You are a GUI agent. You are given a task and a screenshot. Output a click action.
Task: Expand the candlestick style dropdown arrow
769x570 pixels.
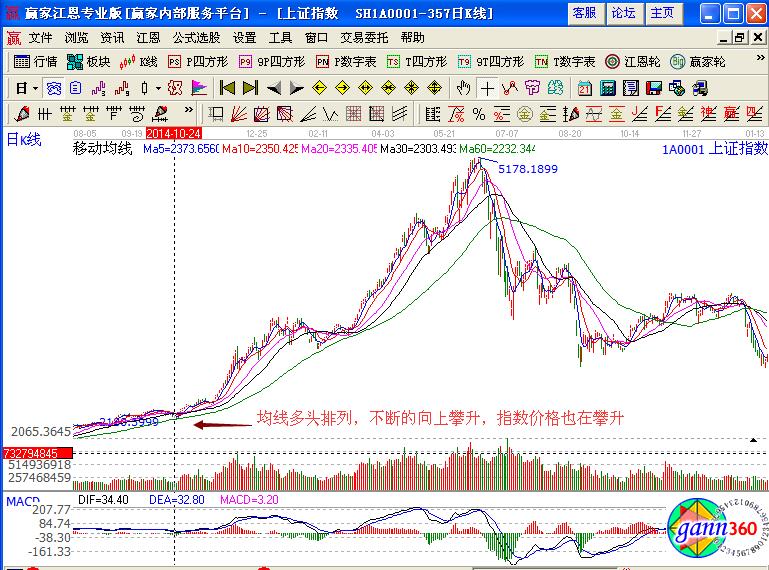coord(158,88)
